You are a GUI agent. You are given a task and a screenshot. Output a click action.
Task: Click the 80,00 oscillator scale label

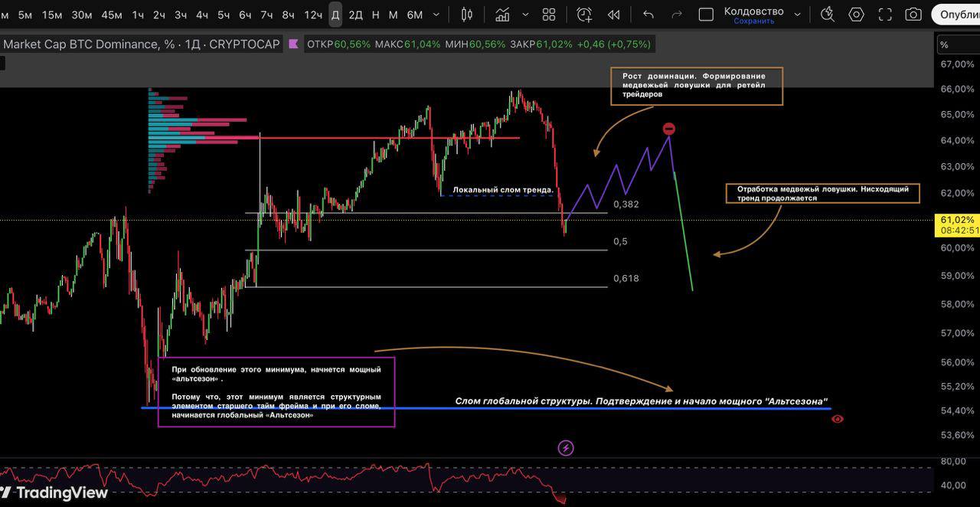(x=952, y=461)
